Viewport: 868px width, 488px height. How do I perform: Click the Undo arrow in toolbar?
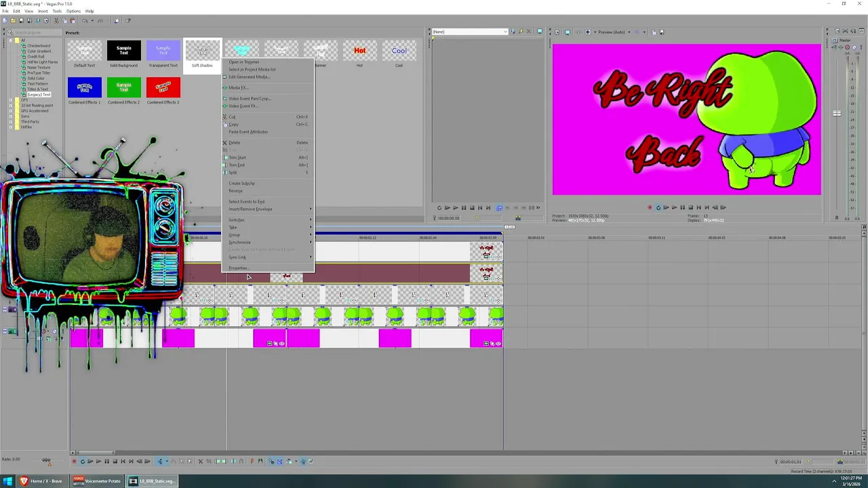[x=85, y=20]
